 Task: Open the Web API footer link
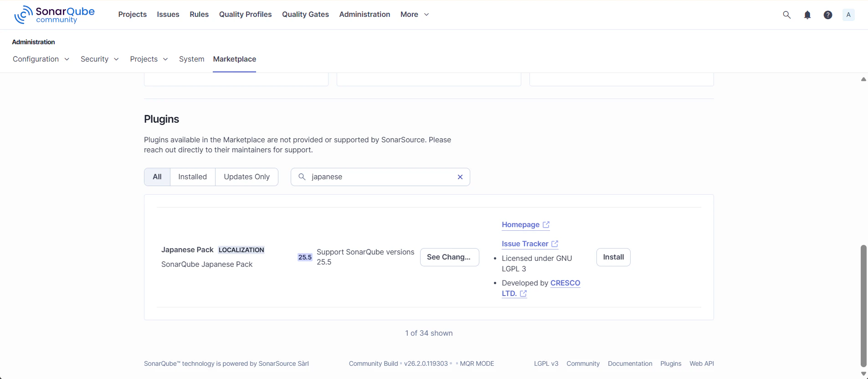[702, 363]
